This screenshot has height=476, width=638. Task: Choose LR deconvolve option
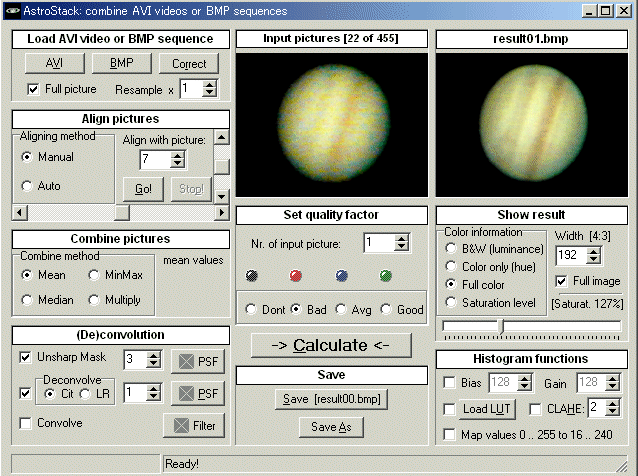[85, 394]
